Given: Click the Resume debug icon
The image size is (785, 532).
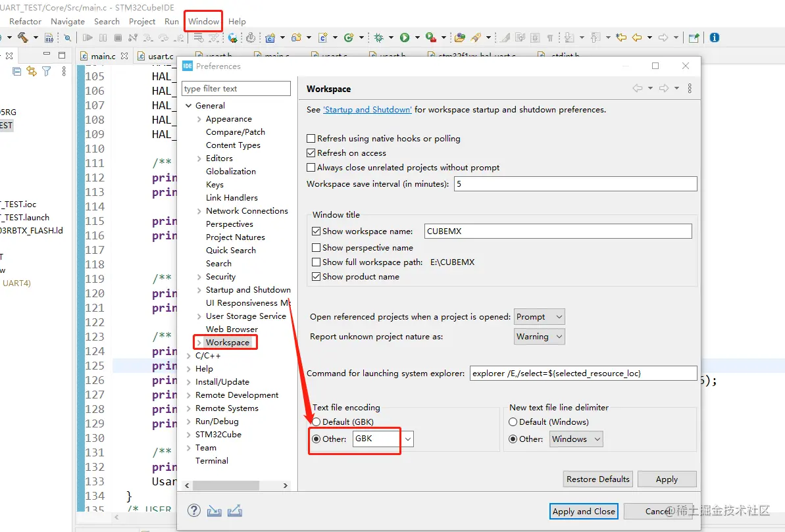Looking at the screenshot, I should (88, 37).
